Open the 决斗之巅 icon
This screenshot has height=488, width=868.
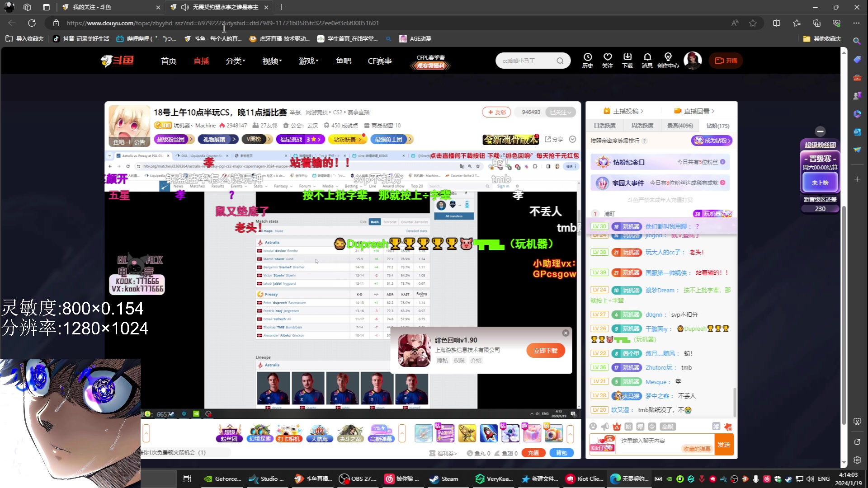coord(350,433)
